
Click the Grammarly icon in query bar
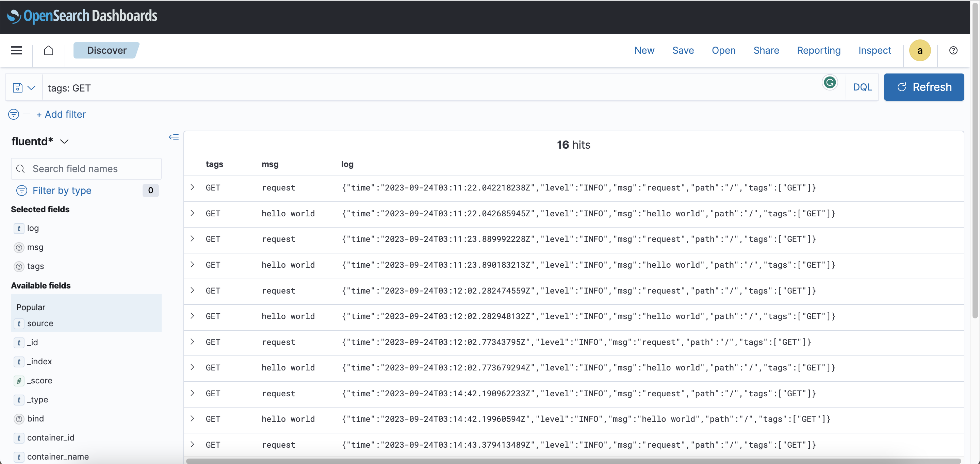pyautogui.click(x=830, y=83)
